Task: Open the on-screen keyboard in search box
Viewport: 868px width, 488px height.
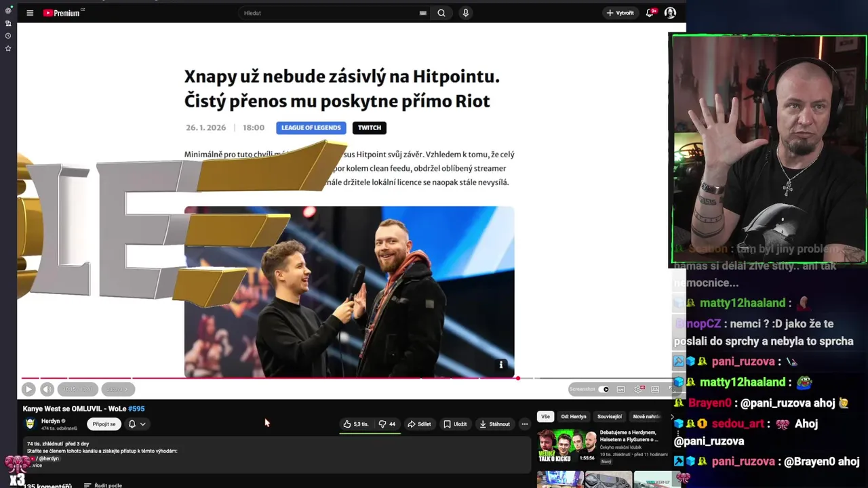Action: tap(423, 13)
